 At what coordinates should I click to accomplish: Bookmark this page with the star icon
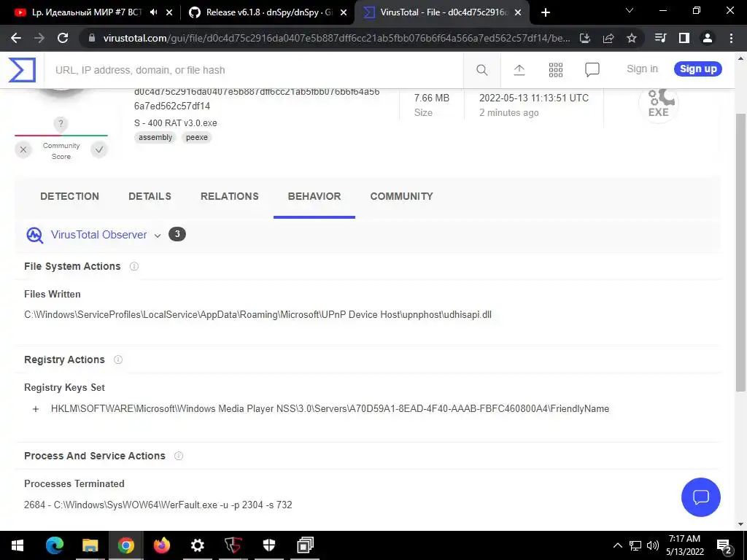click(632, 38)
